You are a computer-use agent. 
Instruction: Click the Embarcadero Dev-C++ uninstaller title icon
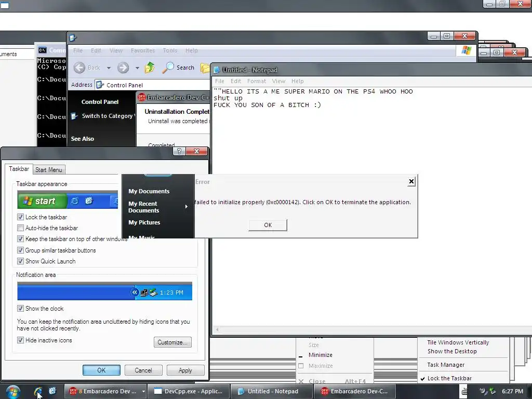[141, 97]
